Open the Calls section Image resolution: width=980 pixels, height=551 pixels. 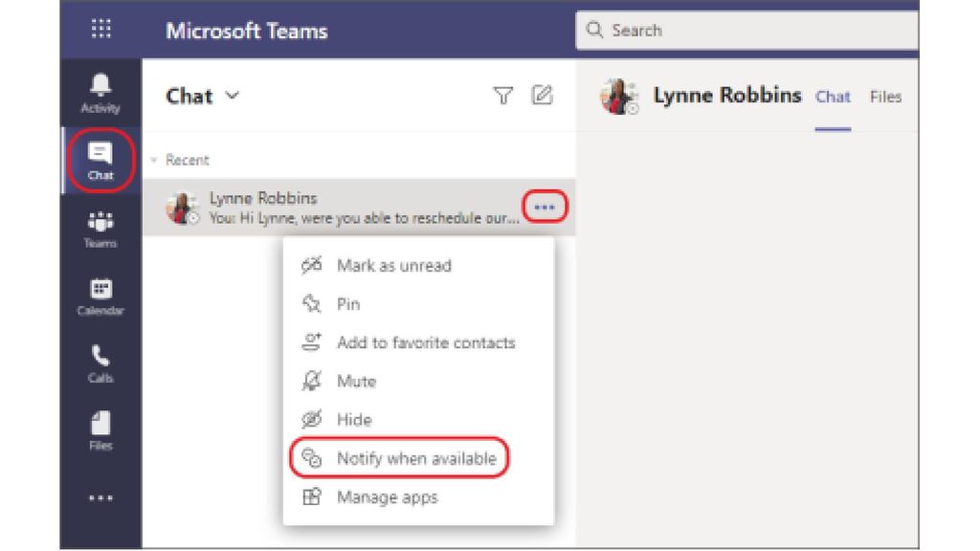[100, 362]
